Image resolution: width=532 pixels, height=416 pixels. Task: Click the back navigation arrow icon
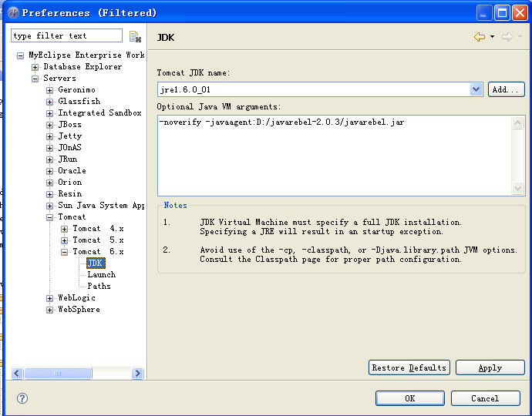click(480, 37)
